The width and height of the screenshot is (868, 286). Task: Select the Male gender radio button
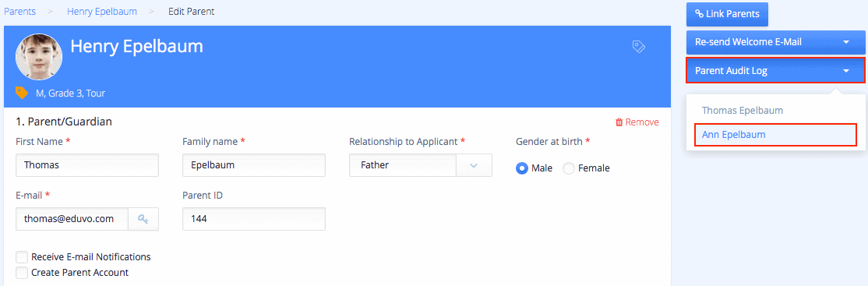point(521,168)
